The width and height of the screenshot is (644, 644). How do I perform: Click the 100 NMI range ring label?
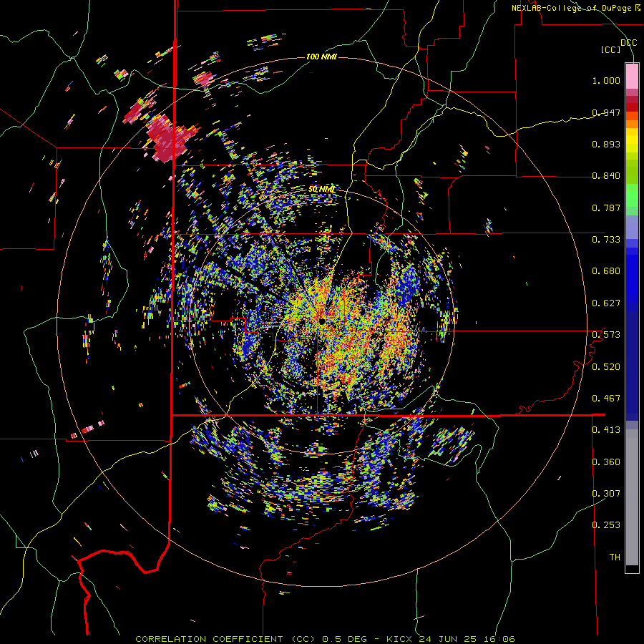pos(321,57)
